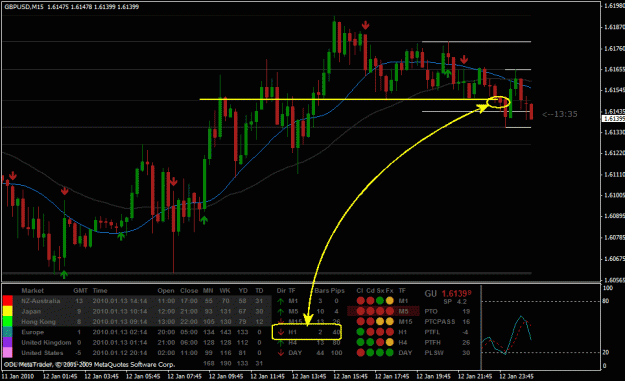Click the 'United Kingdom' market name
This screenshot has width=625, height=381.
(x=46, y=342)
